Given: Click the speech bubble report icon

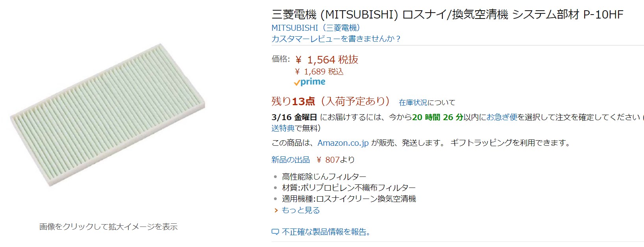Looking at the screenshot, I should pyautogui.click(x=276, y=232).
